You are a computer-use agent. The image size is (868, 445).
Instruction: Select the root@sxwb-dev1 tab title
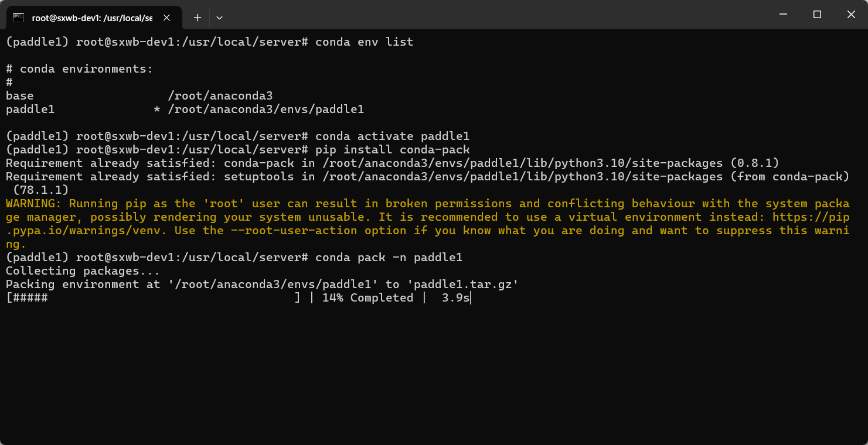[92, 18]
